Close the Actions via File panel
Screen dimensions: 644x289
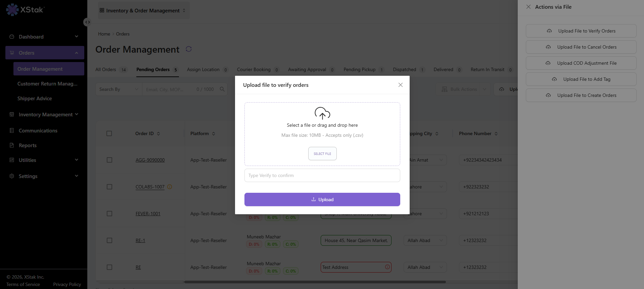pos(528,7)
